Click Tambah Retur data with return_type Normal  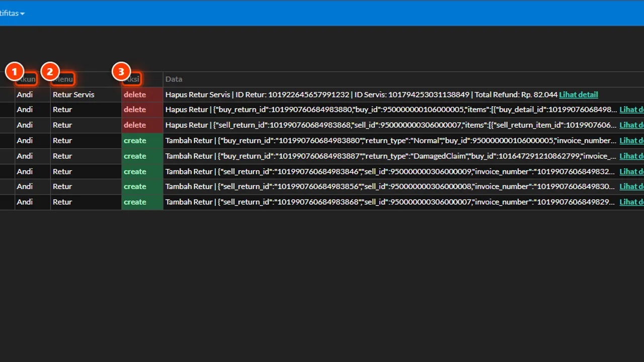[x=391, y=141]
